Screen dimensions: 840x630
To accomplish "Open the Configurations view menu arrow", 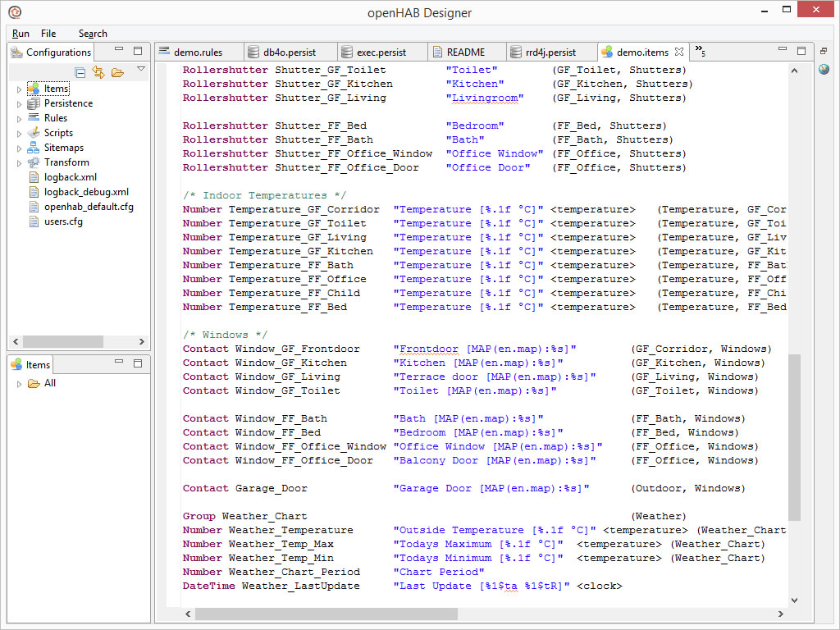I will [x=141, y=69].
